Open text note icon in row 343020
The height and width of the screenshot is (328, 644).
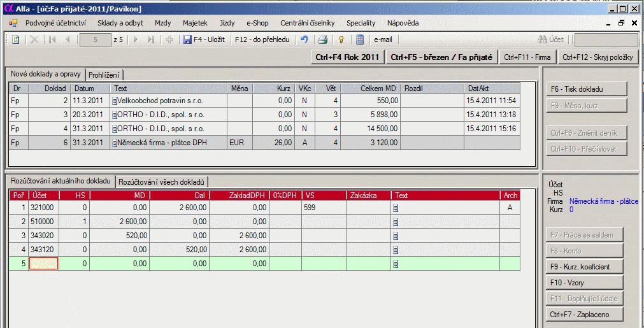click(396, 236)
